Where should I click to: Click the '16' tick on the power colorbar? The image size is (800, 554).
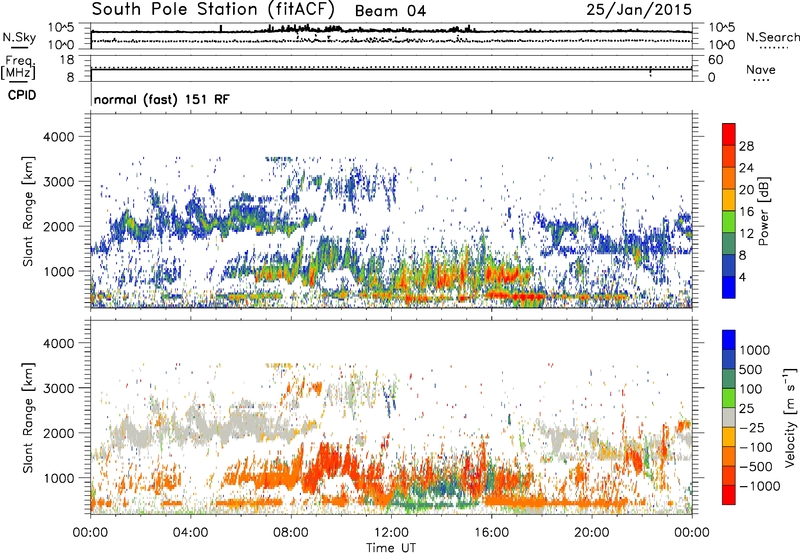point(746,212)
